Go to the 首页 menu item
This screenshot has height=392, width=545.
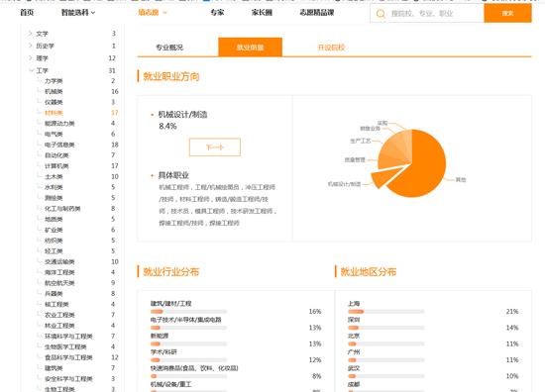[x=27, y=13]
